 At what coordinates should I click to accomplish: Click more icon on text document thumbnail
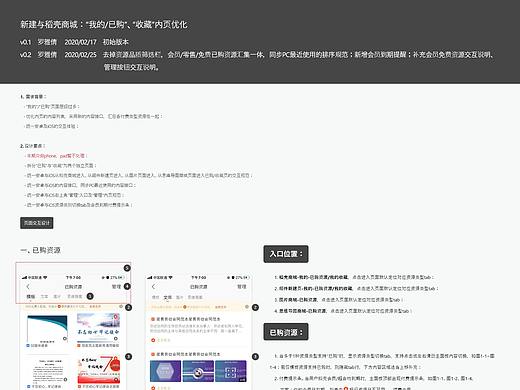[65, 379]
